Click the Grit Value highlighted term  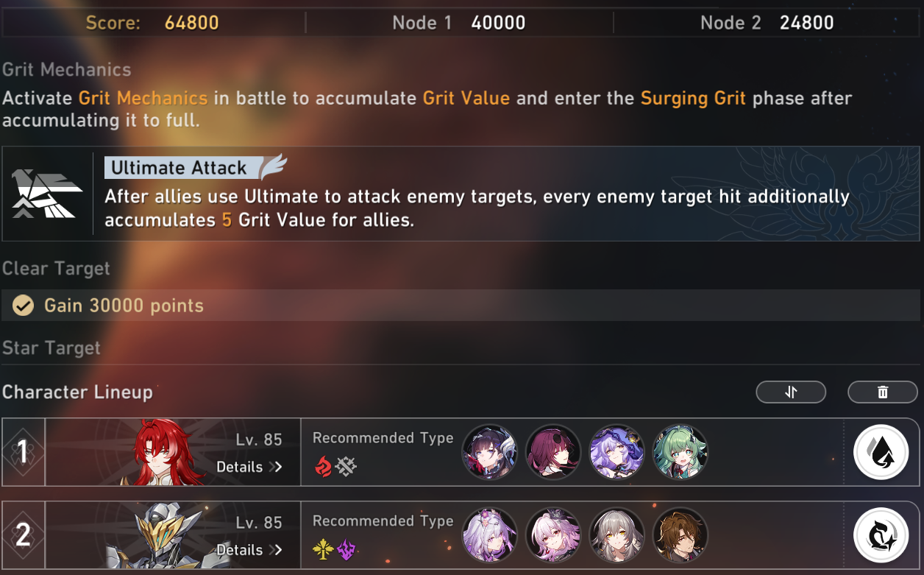click(466, 98)
